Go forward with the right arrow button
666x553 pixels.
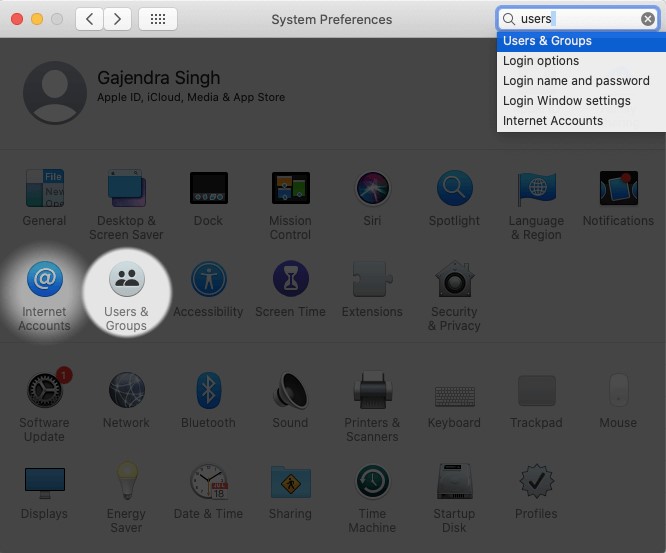point(117,19)
